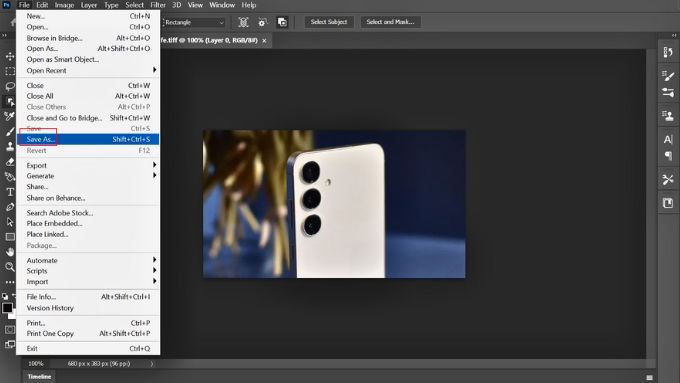Click the Select and Mask button
The image size is (680, 383).
[x=390, y=22]
